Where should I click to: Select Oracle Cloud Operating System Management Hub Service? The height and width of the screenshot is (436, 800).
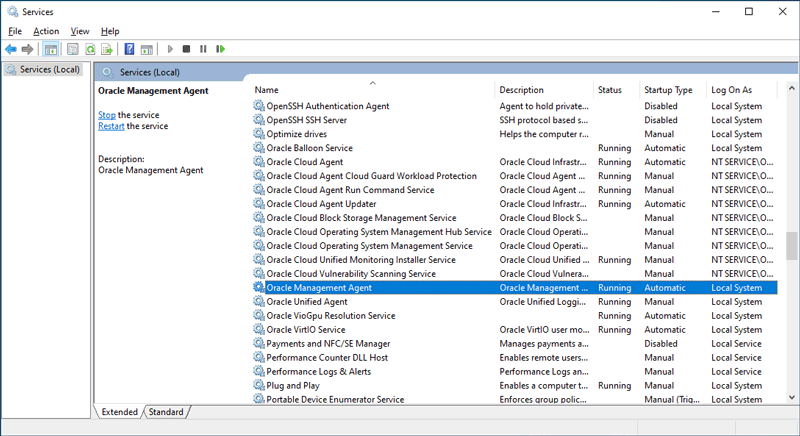[515, 232]
